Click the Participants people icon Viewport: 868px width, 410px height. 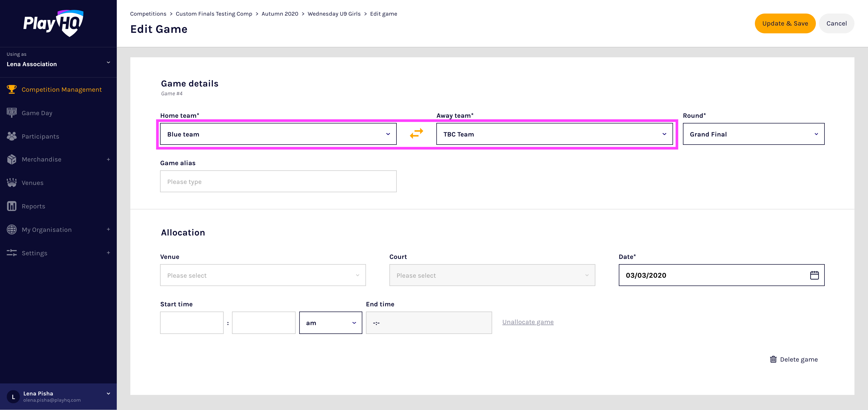point(11,136)
